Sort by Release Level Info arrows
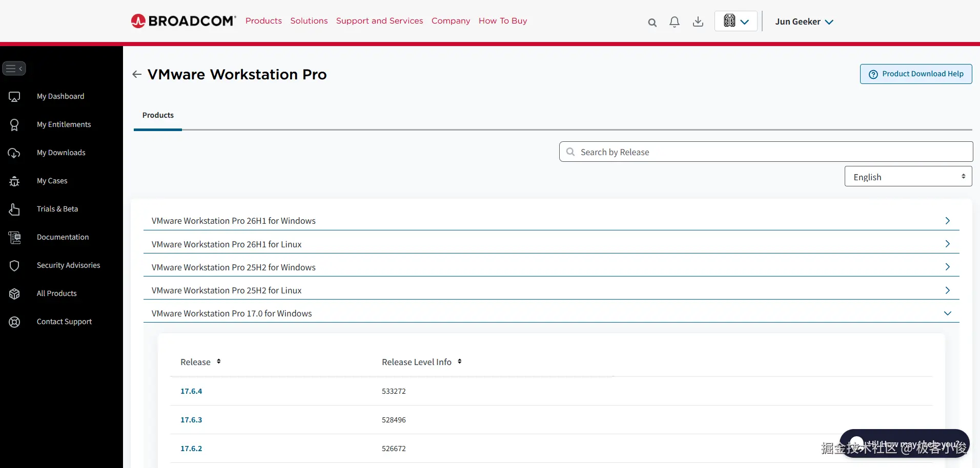The height and width of the screenshot is (468, 980). [460, 361]
